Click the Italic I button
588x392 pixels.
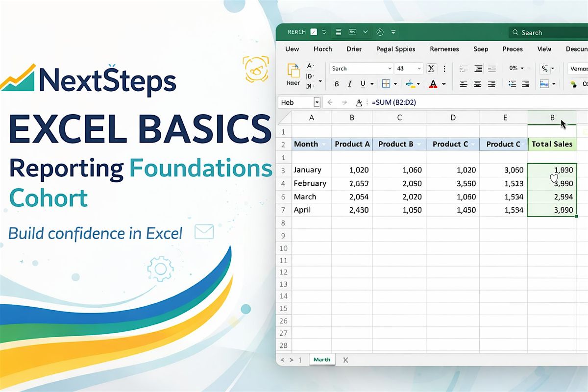349,84
